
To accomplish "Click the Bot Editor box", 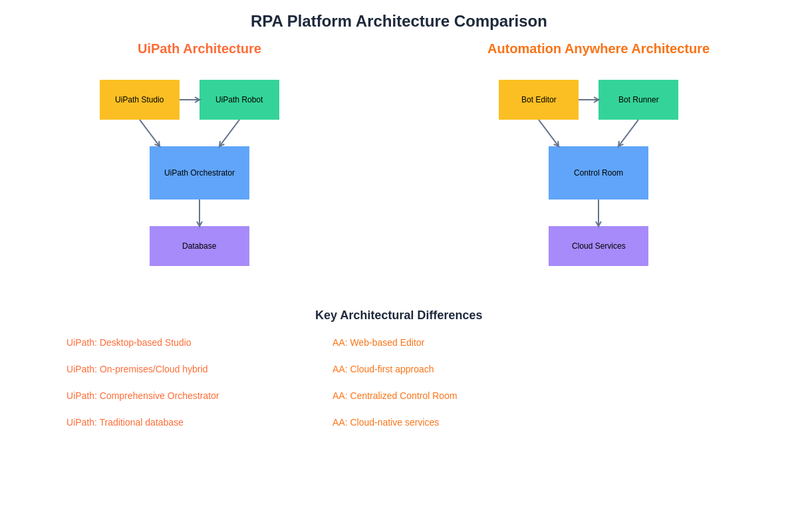I will (539, 100).
